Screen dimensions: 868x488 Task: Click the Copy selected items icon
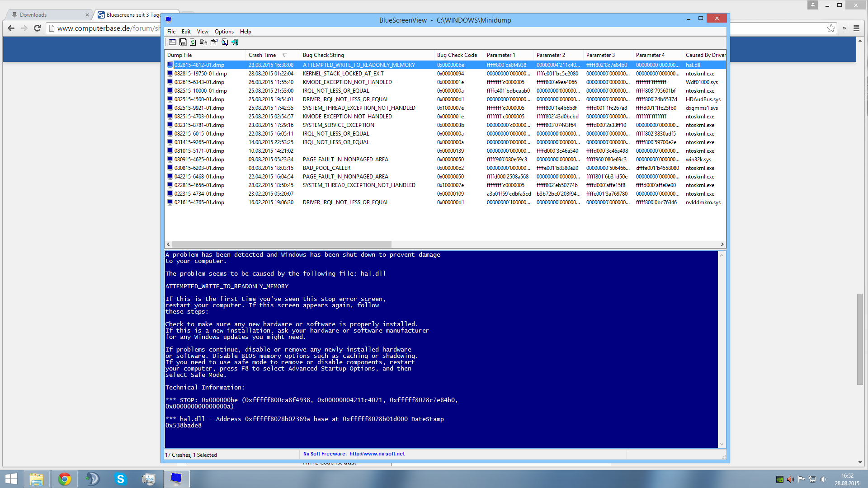203,42
